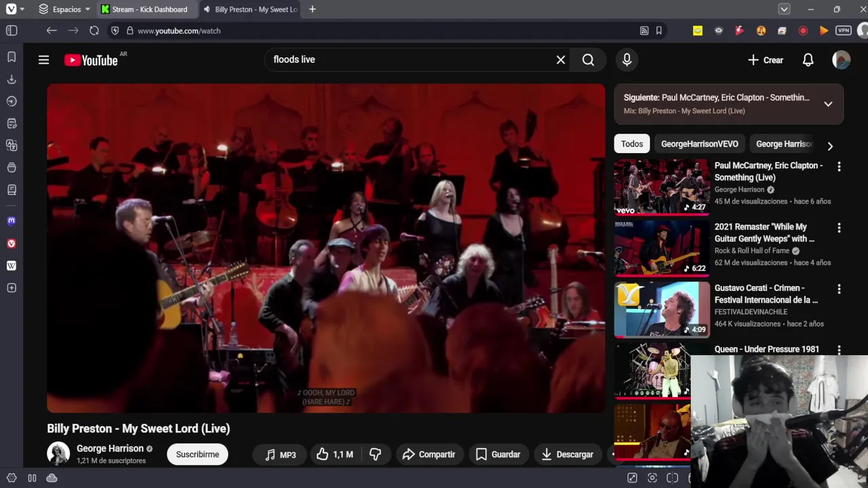
Task: Click the Compartir share button
Action: 429,454
